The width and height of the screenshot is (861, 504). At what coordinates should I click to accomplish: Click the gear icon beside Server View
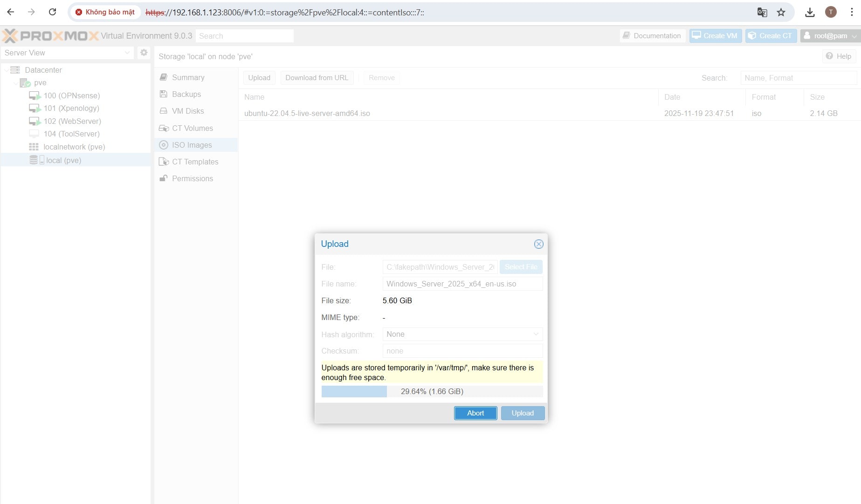click(144, 53)
